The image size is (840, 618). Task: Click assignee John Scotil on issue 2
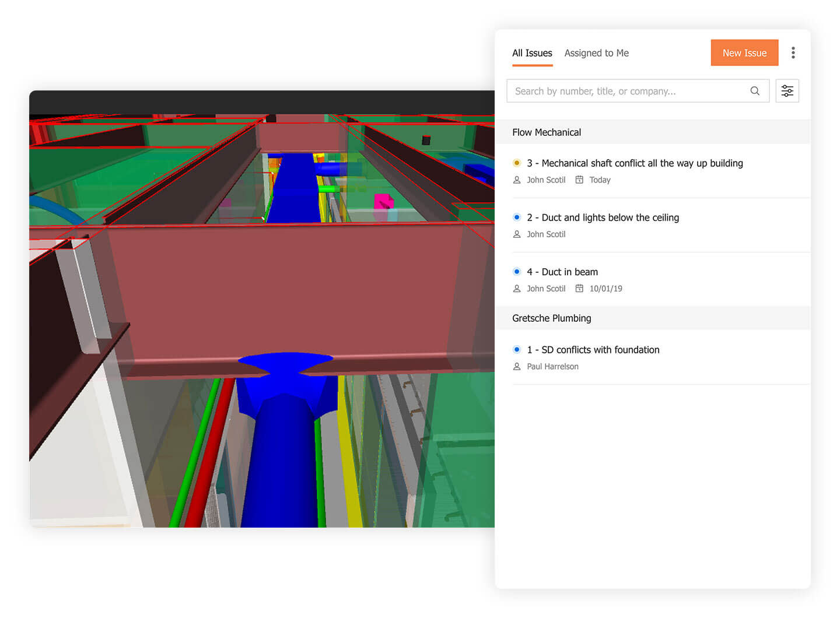point(546,234)
